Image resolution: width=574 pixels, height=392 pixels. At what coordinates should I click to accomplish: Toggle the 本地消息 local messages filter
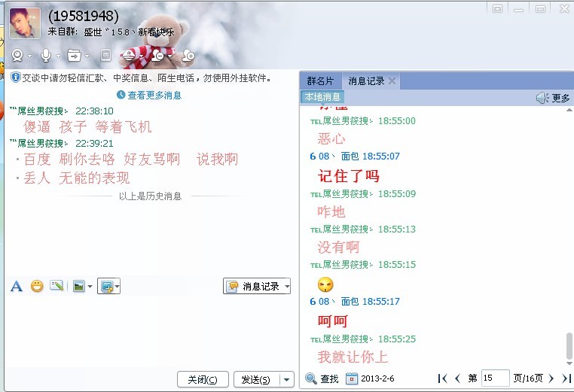tap(322, 97)
